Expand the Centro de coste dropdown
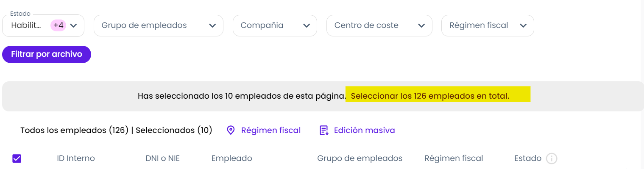Viewport: 644px width, 169px height. 379,25
